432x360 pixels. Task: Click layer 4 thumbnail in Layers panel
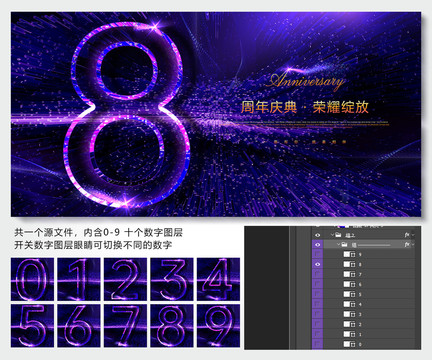pyautogui.click(x=350, y=304)
